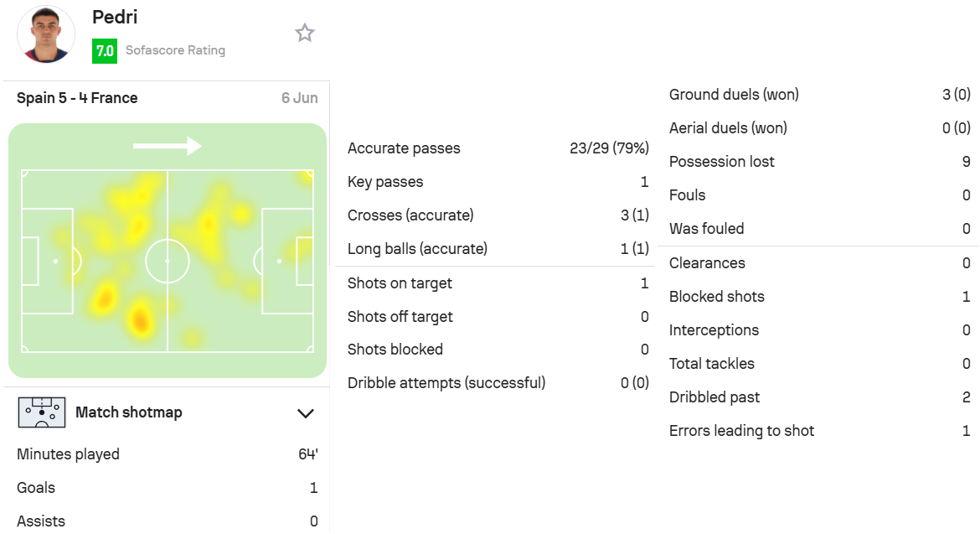The height and width of the screenshot is (534, 980).
Task: Click the Minutes played row
Action: (168, 454)
